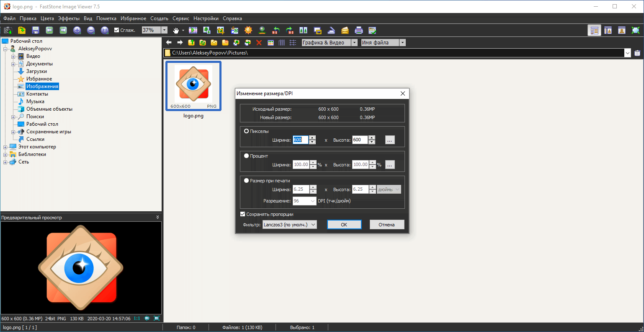Click the Отмена button
The height and width of the screenshot is (332, 644).
(387, 225)
